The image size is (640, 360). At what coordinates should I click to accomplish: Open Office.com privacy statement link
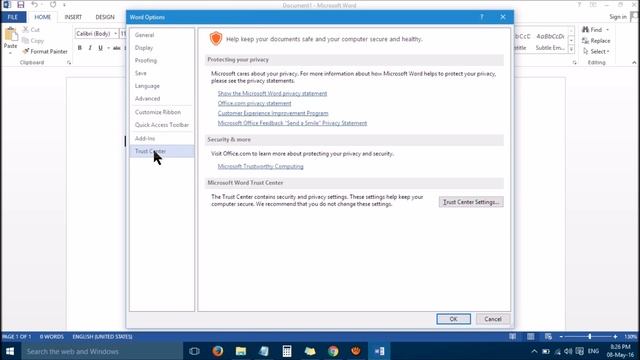(x=254, y=103)
